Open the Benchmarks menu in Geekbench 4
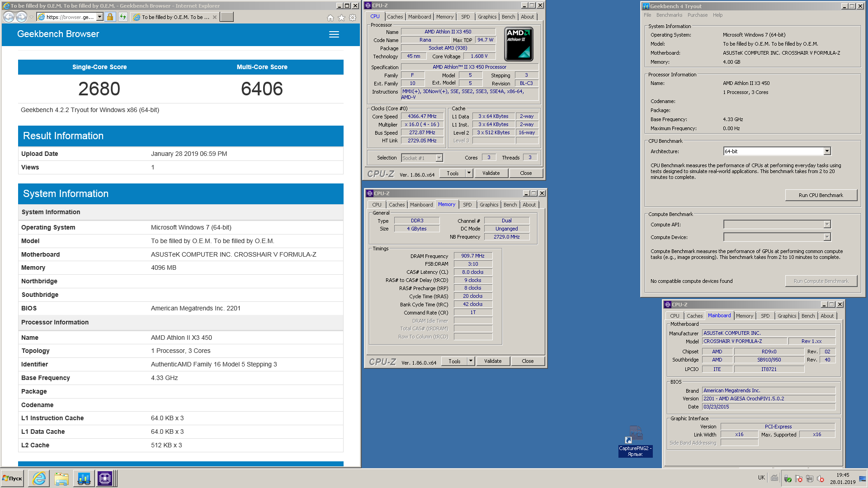 click(x=669, y=15)
